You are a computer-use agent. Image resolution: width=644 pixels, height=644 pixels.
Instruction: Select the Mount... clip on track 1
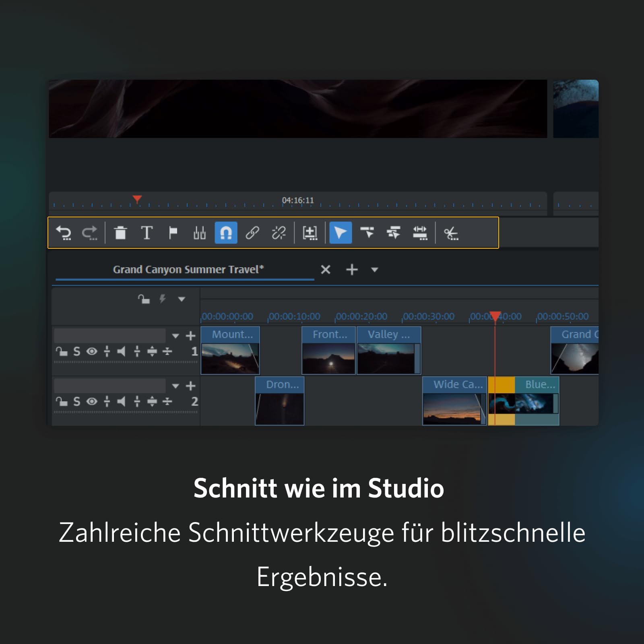click(x=230, y=350)
